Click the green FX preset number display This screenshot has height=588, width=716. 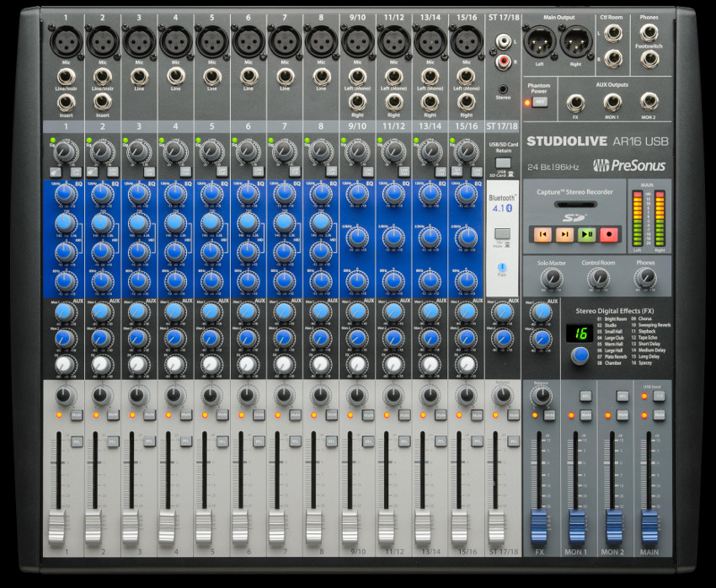click(580, 334)
